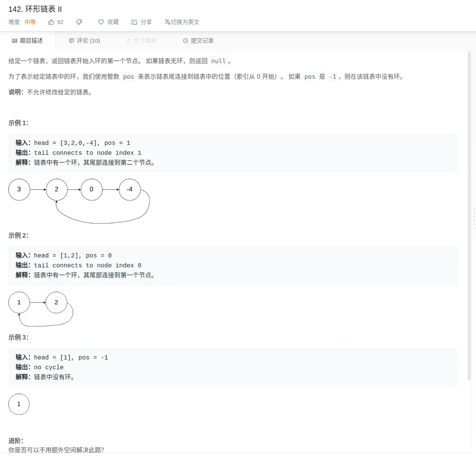Click the 分享 button label
The height and width of the screenshot is (456, 476).
pyautogui.click(x=146, y=22)
